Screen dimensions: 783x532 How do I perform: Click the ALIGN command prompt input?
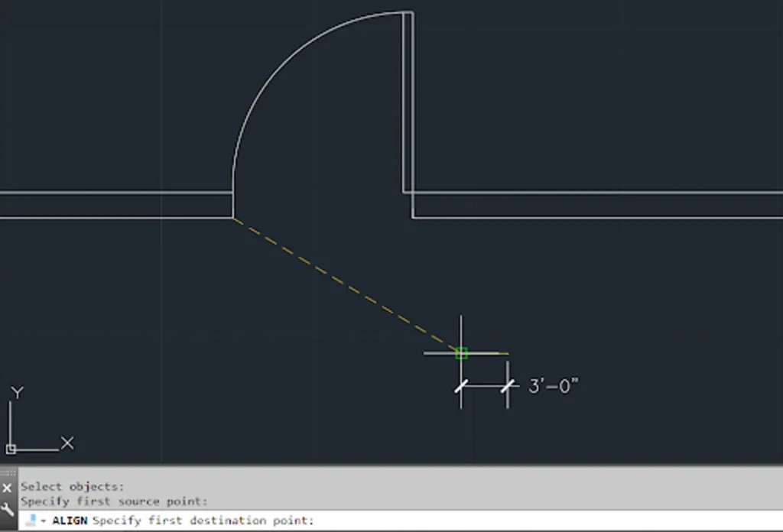459,521
